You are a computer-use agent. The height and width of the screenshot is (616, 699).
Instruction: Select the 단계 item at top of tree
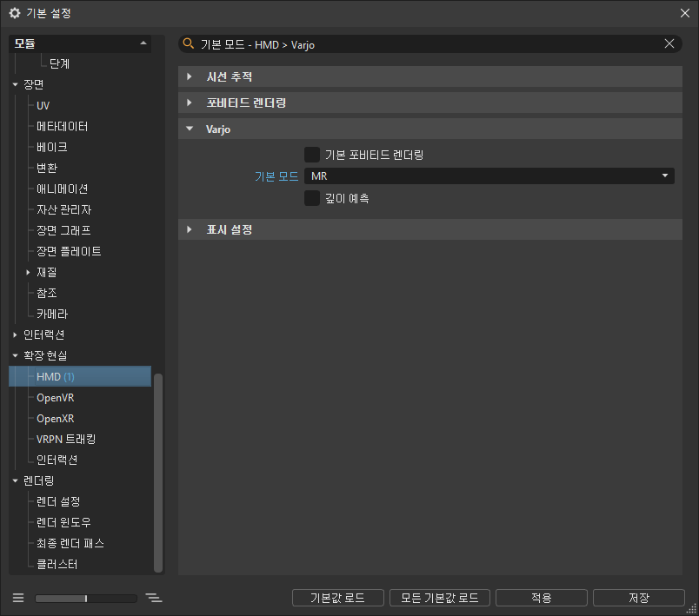click(59, 63)
